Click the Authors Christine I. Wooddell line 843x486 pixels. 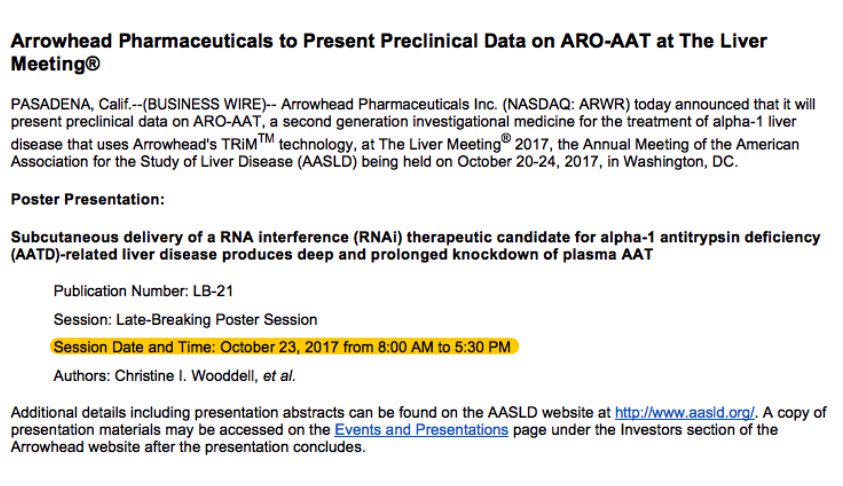[x=174, y=375]
